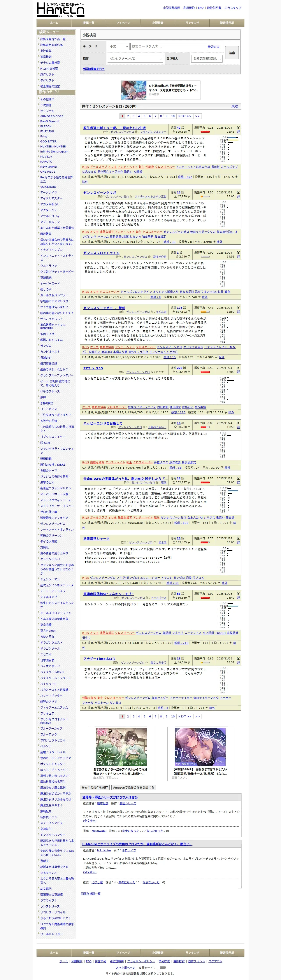Open novel ZZZ × 555
The width and height of the screenshot is (281, 980).
93,368
